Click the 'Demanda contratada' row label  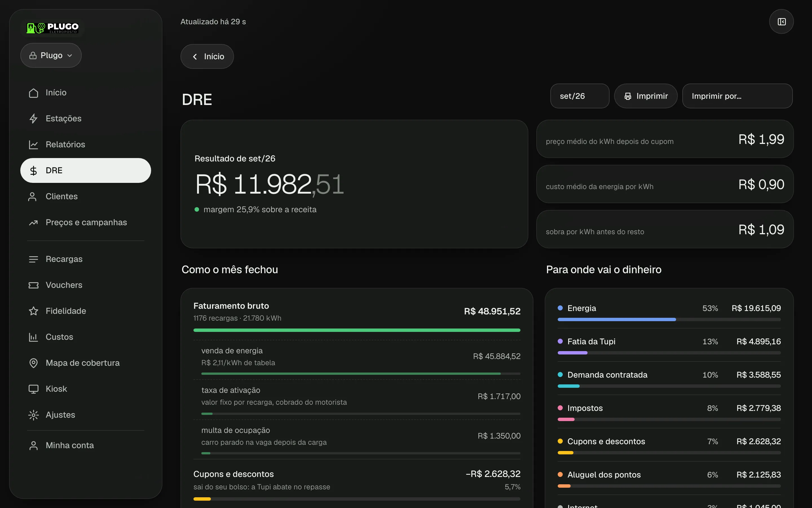pos(607,375)
